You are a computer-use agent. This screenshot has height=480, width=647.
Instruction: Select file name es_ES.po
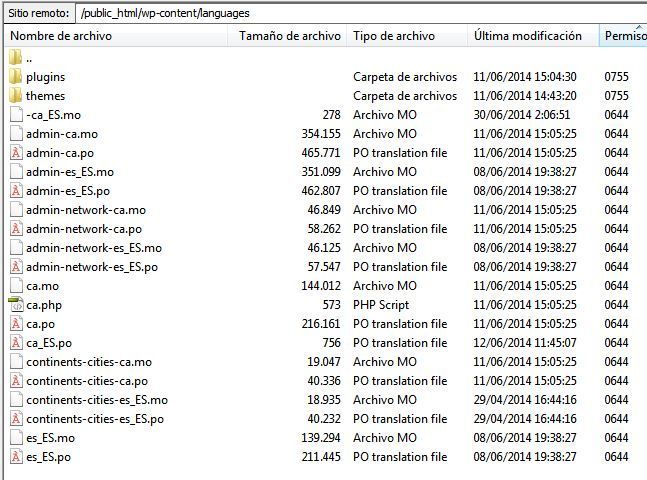tap(48, 457)
